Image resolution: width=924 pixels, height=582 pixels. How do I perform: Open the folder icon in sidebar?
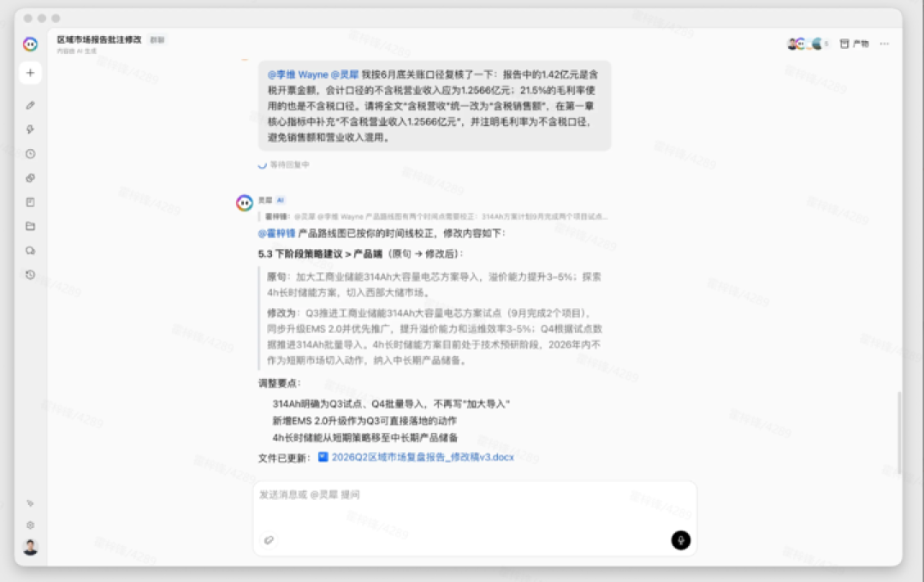[30, 227]
